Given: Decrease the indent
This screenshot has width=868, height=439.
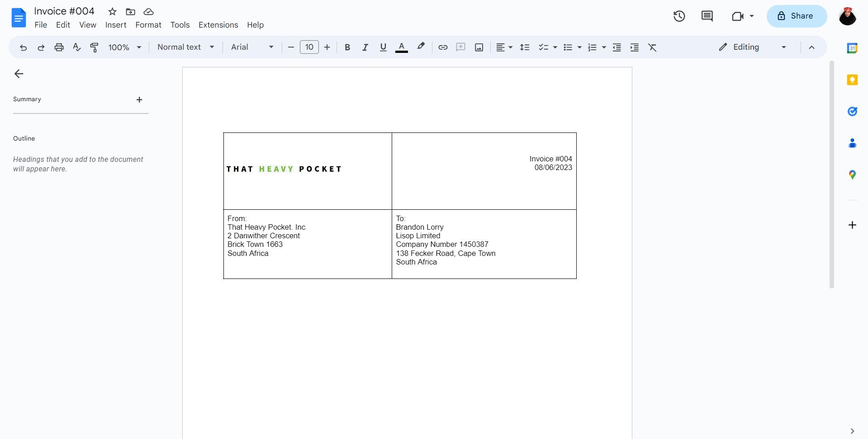Looking at the screenshot, I should (x=617, y=47).
